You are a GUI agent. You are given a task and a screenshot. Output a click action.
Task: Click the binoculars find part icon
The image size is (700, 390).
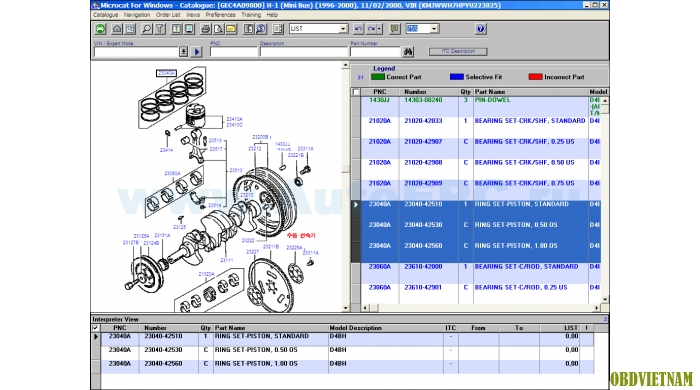tap(408, 52)
